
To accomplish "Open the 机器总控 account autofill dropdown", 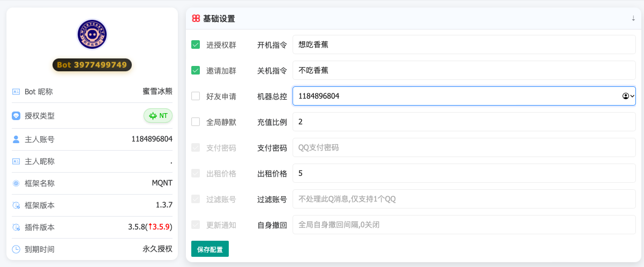I will (628, 97).
